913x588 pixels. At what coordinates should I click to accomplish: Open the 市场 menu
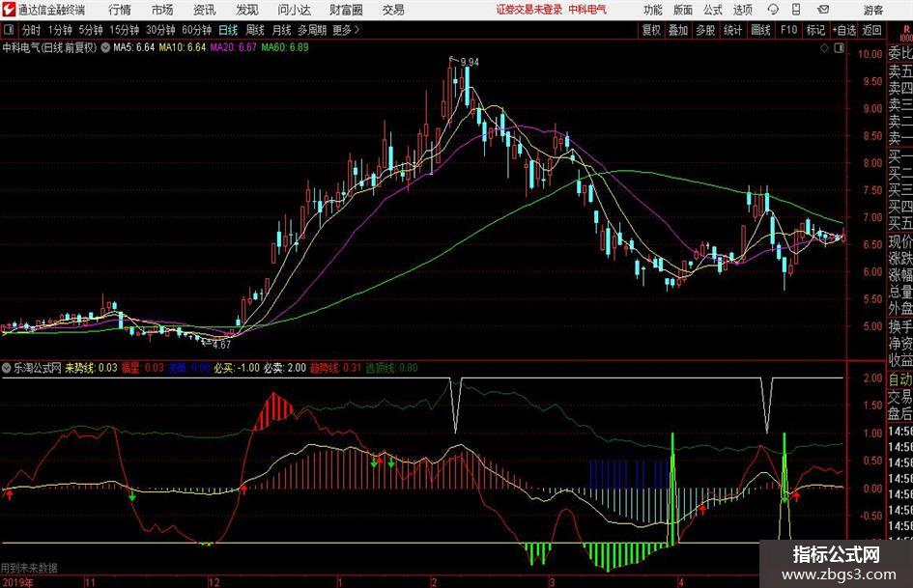[162, 10]
